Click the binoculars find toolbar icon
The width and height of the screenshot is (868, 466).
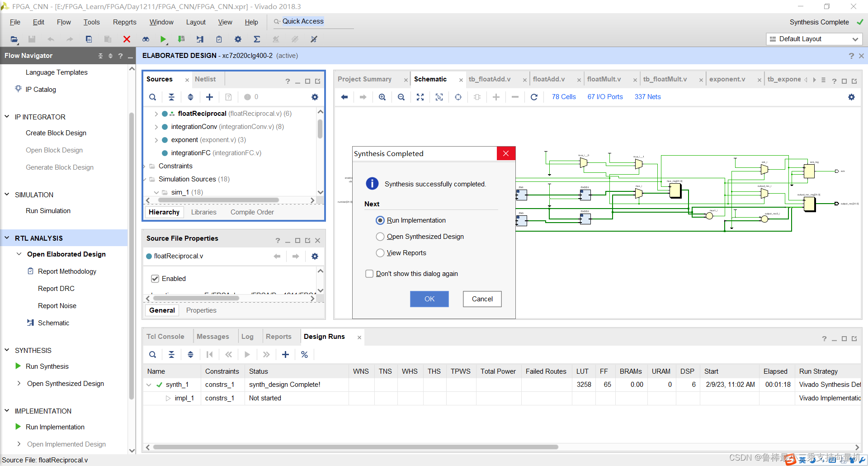click(146, 39)
